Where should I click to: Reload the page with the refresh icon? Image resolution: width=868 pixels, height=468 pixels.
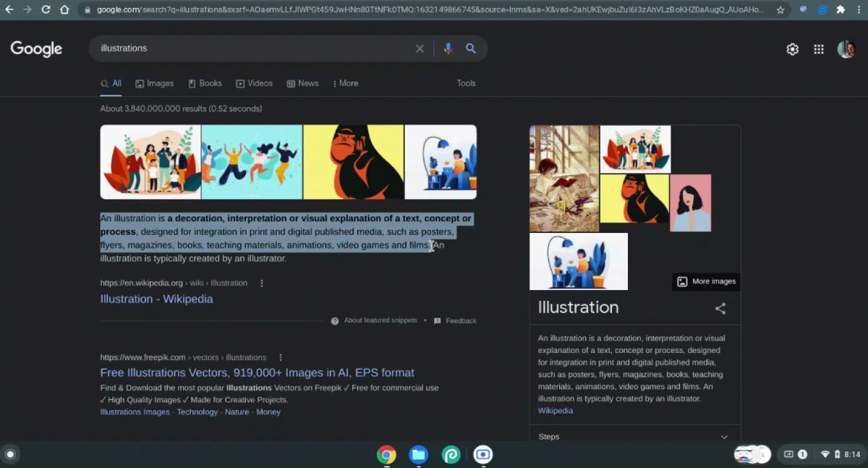click(45, 9)
